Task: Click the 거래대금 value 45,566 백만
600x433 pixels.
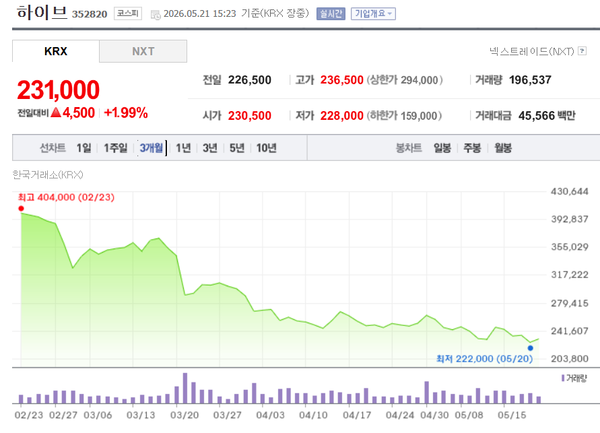Action: 547,116
